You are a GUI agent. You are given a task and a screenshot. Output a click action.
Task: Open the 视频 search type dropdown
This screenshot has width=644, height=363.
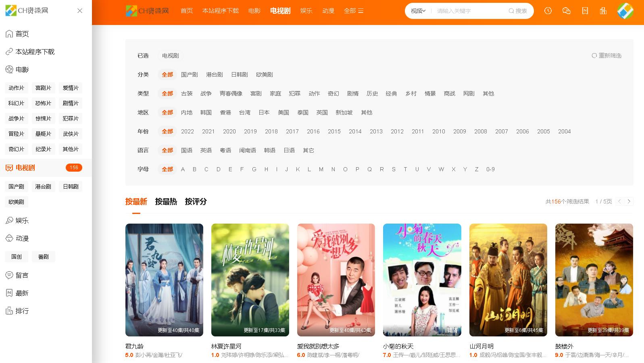(x=418, y=11)
